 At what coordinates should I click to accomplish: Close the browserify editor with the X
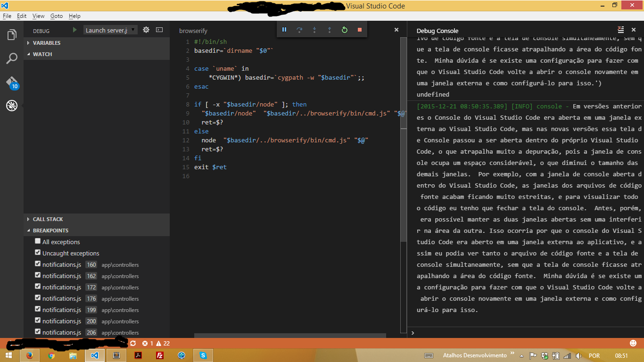pyautogui.click(x=396, y=30)
